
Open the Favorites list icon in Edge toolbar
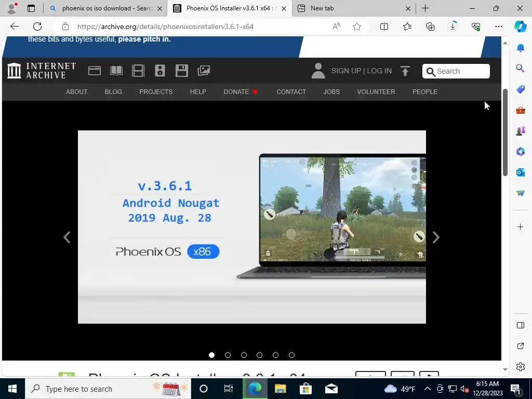(407, 26)
